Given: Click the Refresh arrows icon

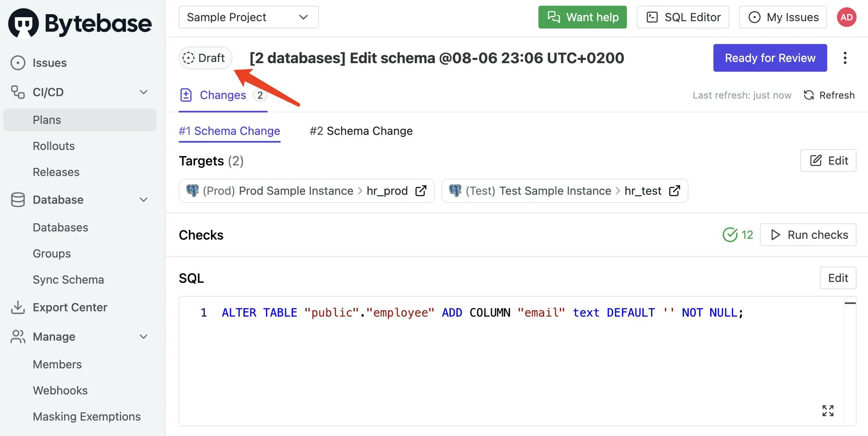Looking at the screenshot, I should coord(808,95).
